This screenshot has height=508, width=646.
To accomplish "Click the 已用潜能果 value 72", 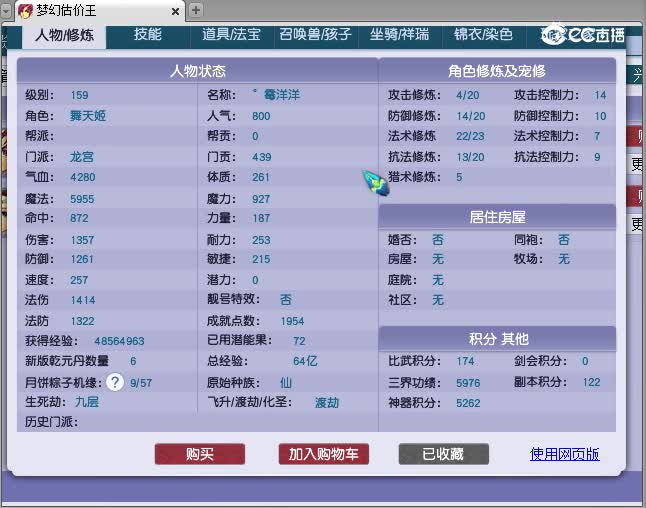I will click(x=299, y=341).
